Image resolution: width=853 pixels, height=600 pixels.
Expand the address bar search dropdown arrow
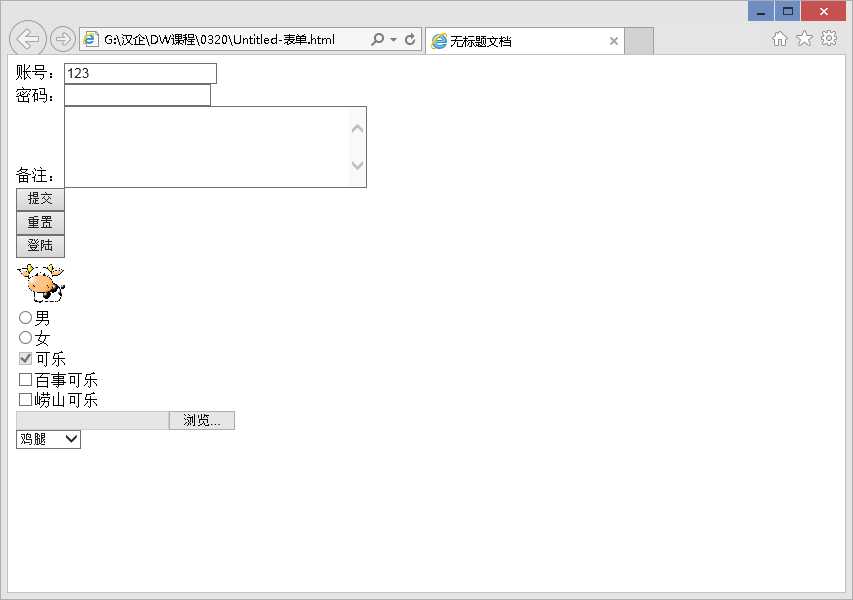click(x=393, y=39)
